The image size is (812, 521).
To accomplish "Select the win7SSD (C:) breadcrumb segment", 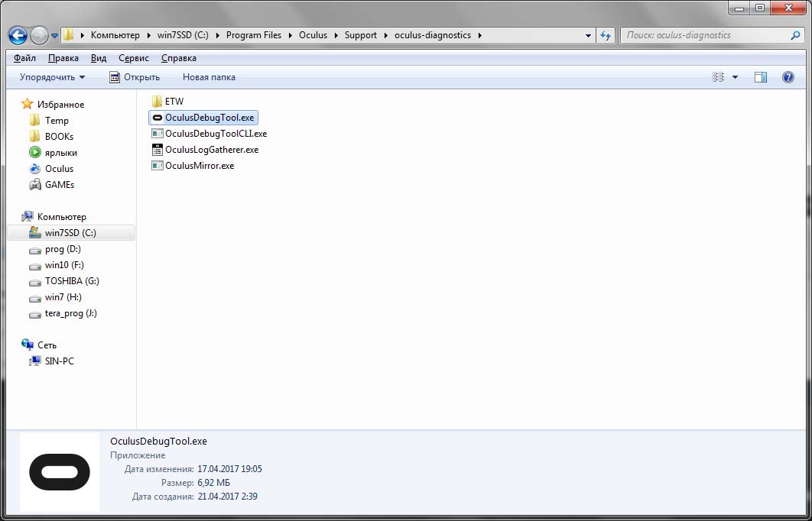I will coord(183,35).
